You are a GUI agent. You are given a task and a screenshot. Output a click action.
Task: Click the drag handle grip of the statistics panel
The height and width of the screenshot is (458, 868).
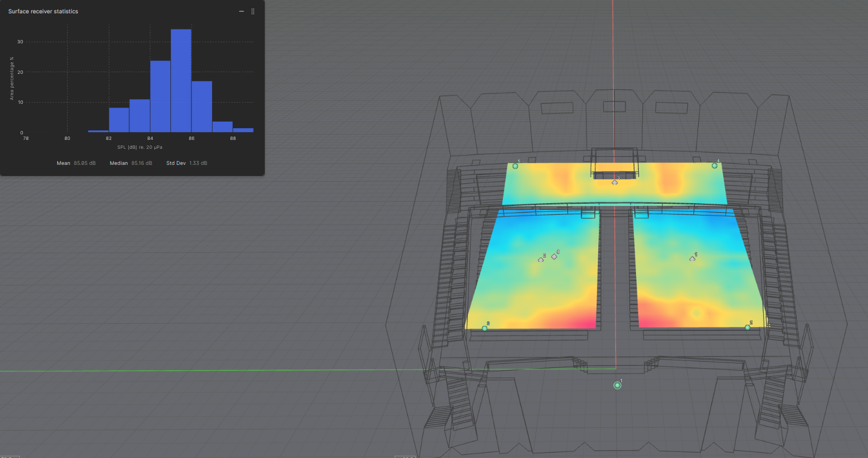(253, 12)
